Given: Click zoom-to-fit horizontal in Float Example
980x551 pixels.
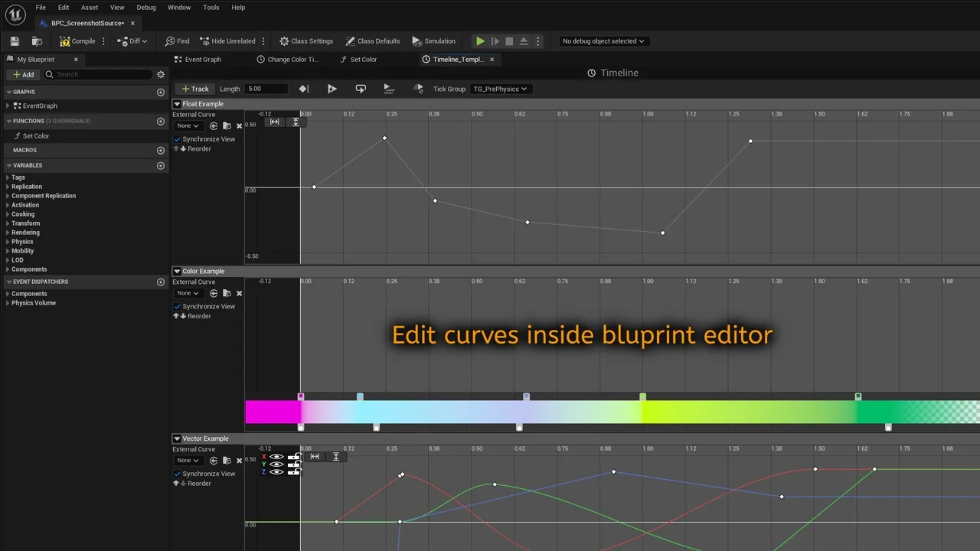Looking at the screenshot, I should coord(274,122).
